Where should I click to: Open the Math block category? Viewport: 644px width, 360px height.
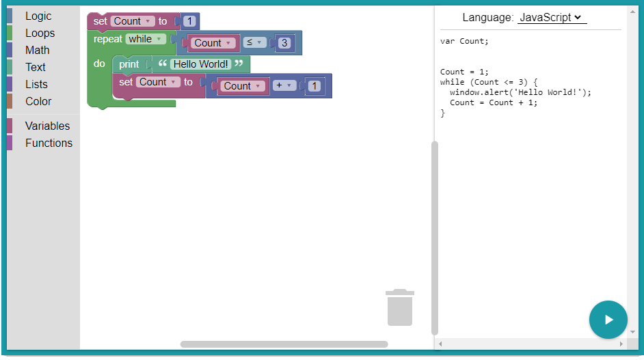coord(38,50)
